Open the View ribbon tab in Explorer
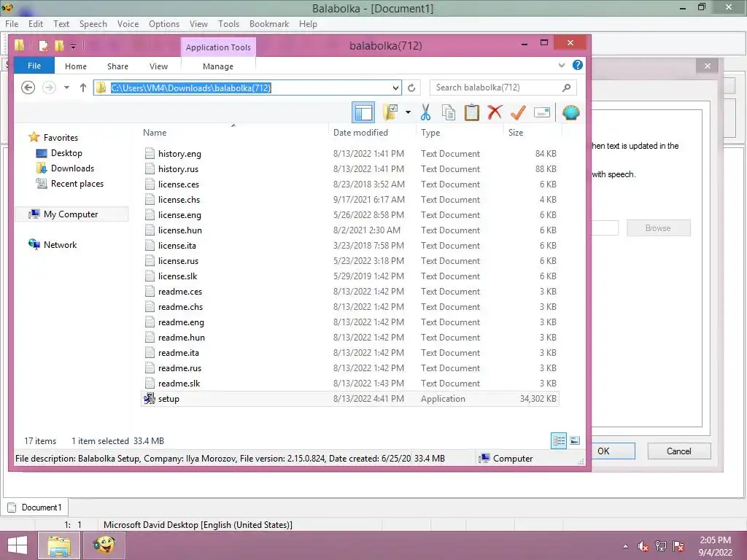This screenshot has height=560, width=747. click(x=158, y=66)
